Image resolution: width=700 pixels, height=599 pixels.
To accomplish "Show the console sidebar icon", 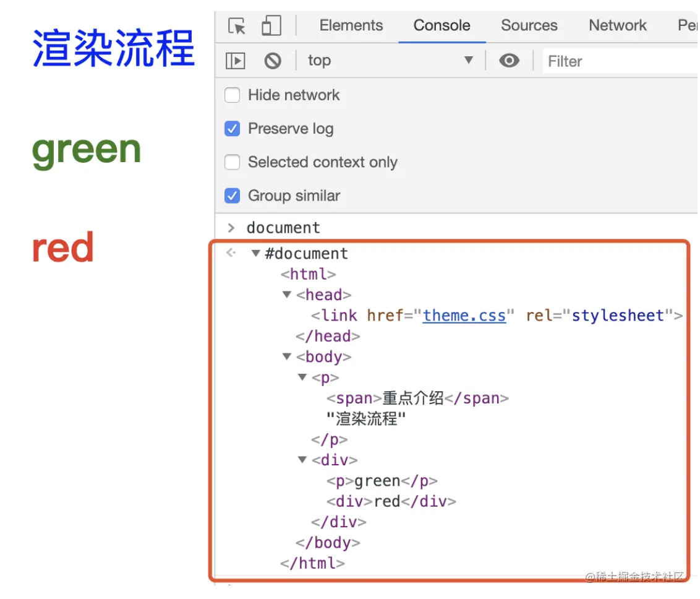I will pos(235,61).
